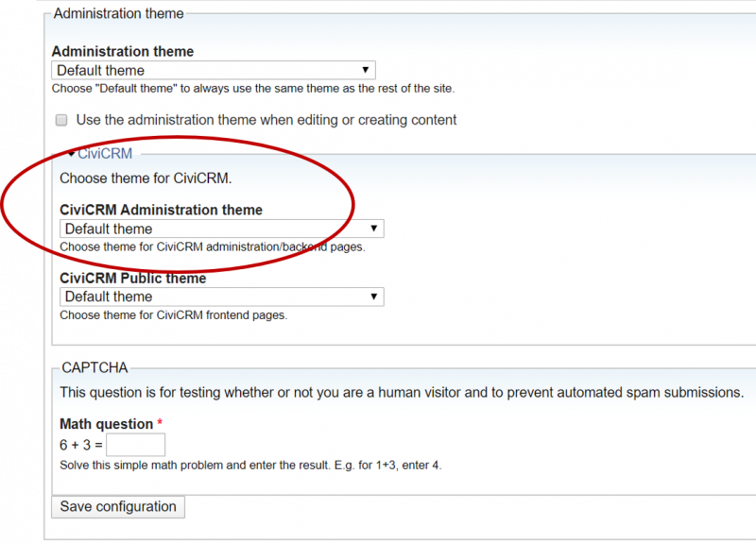Click 'This question is for testing' CAPTCHA description

pyautogui.click(x=403, y=393)
